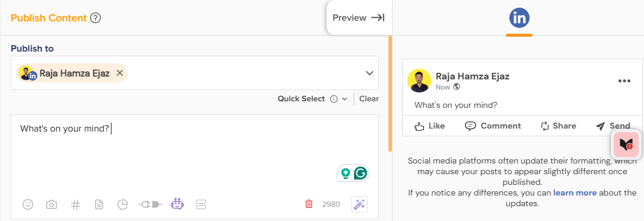Launch the AI robot assistant icon

177,204
